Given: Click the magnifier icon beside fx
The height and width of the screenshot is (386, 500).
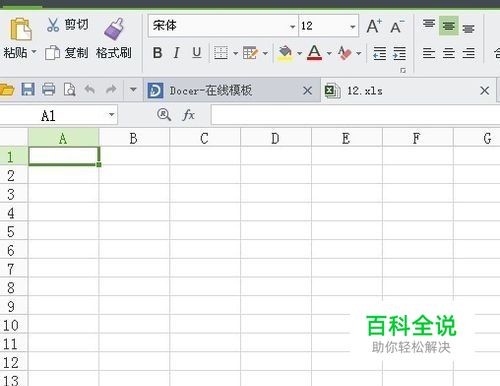Looking at the screenshot, I should 164,115.
